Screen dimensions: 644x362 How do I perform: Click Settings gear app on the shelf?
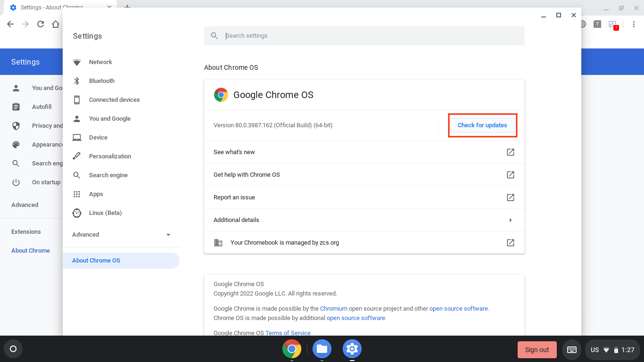click(x=352, y=349)
